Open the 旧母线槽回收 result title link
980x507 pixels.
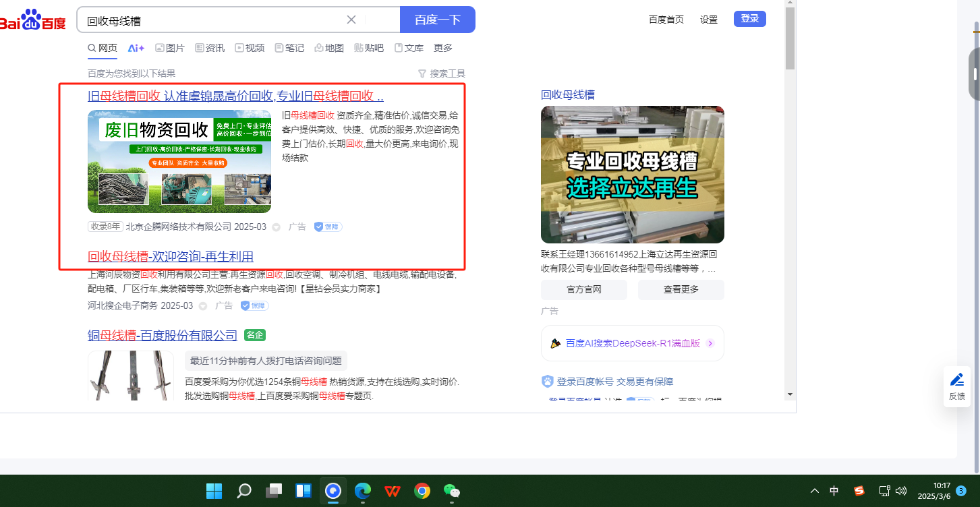(x=236, y=96)
